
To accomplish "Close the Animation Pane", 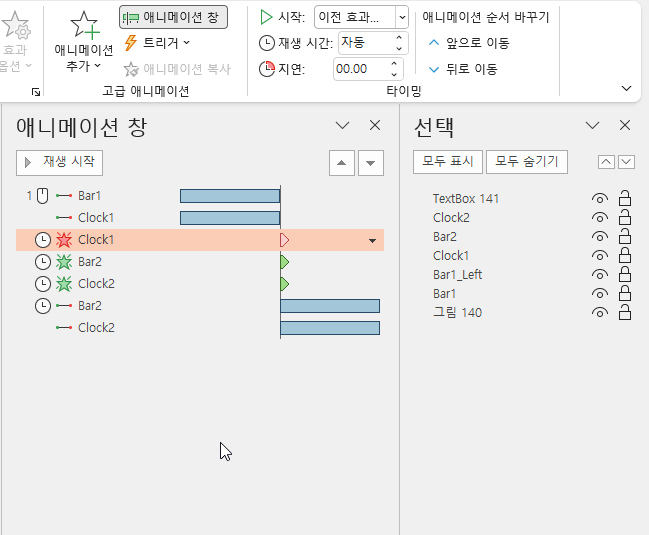I will [375, 125].
